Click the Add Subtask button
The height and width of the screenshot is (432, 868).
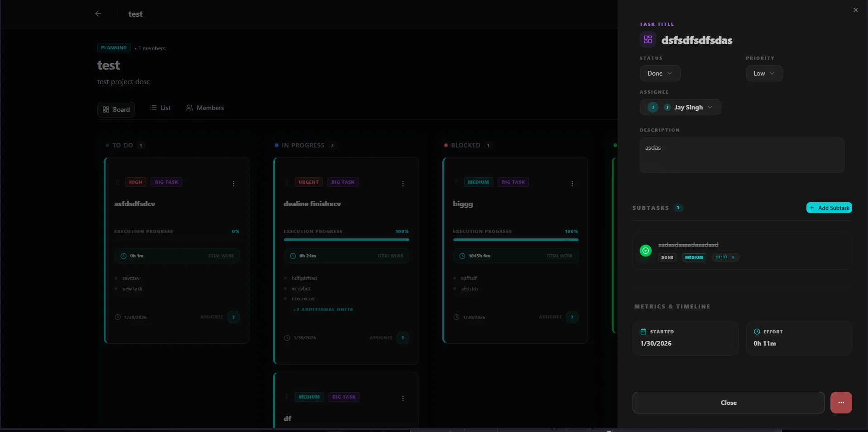point(829,208)
